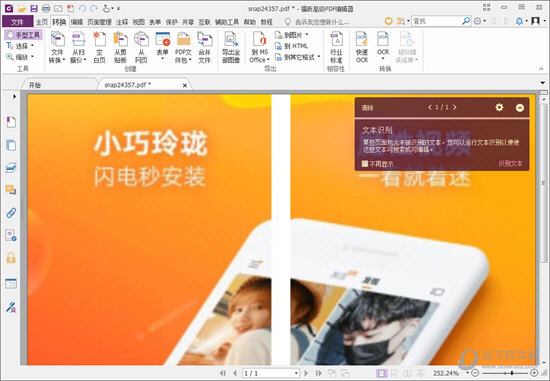Click the zoom in plus button
Screen dimensions: 550x381
pos(534,373)
